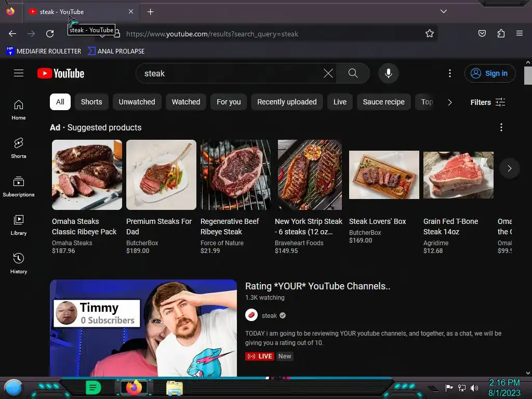
Task: Select the Recently uploaded chip
Action: 287,102
